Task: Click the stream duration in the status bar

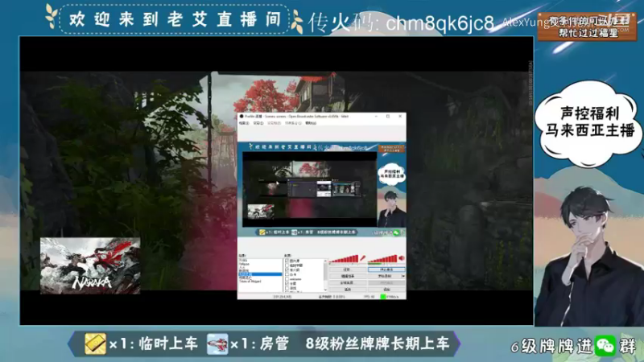Action: [283, 297]
